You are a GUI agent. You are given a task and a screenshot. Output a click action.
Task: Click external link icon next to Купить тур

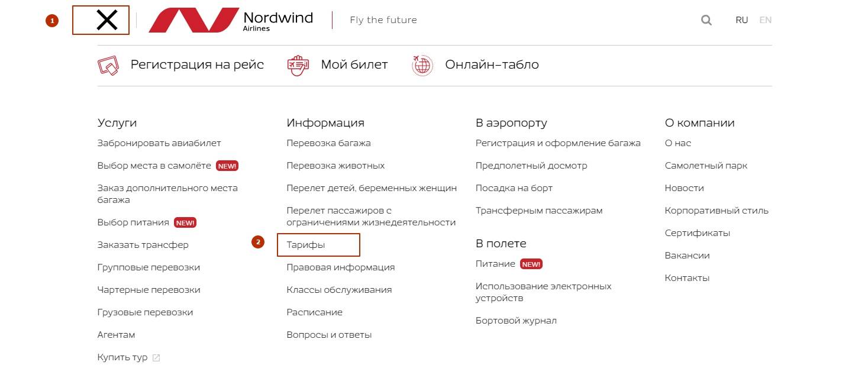pyautogui.click(x=156, y=358)
